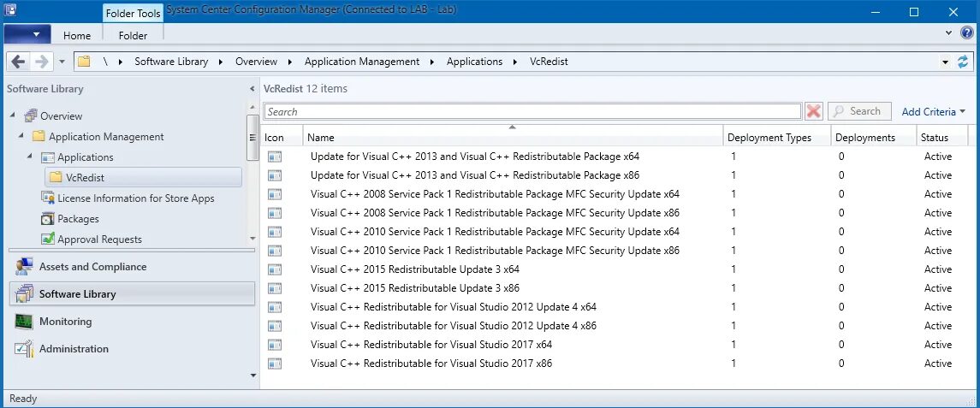Viewport: 980px width, 408px height.
Task: Open the Administration workspace
Action: coord(74,349)
